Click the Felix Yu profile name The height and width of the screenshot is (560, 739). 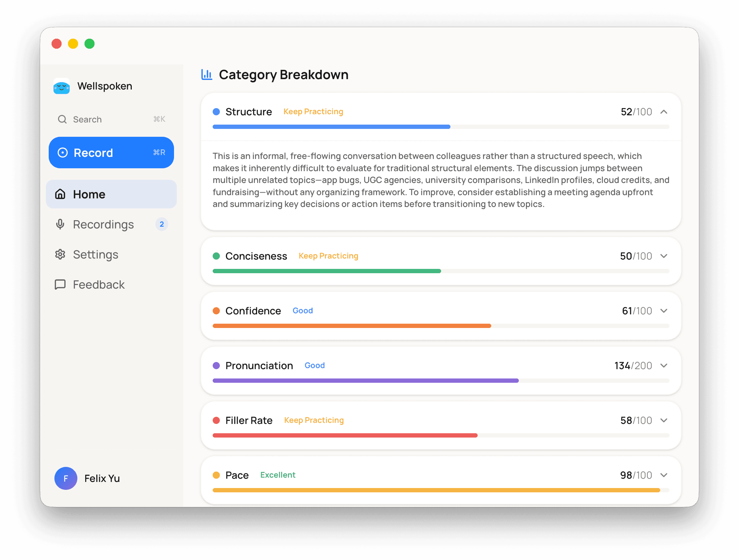[x=102, y=478]
